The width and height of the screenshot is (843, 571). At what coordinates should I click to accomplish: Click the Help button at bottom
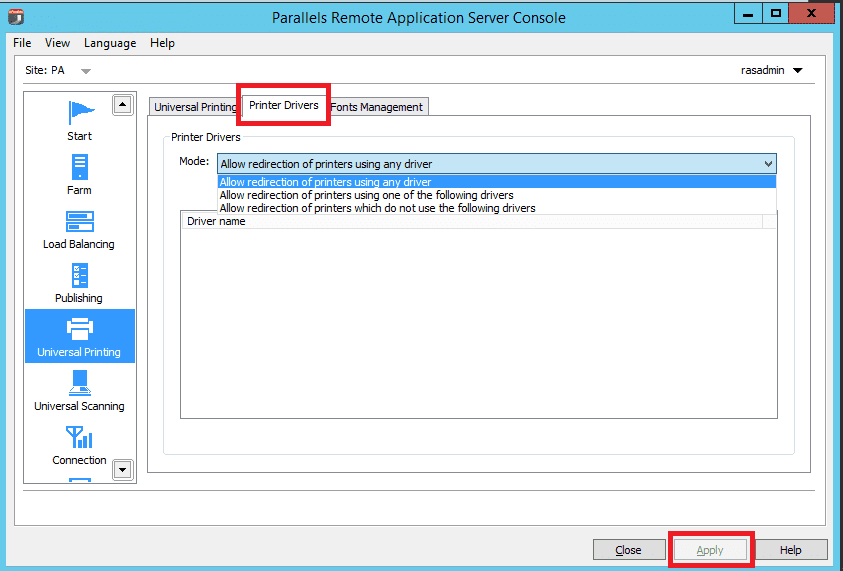(x=791, y=550)
